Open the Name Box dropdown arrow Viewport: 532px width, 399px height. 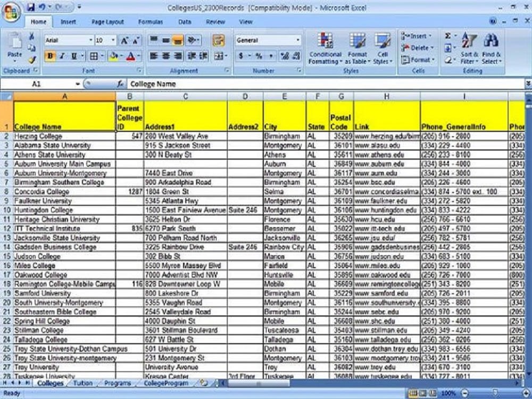78,84
